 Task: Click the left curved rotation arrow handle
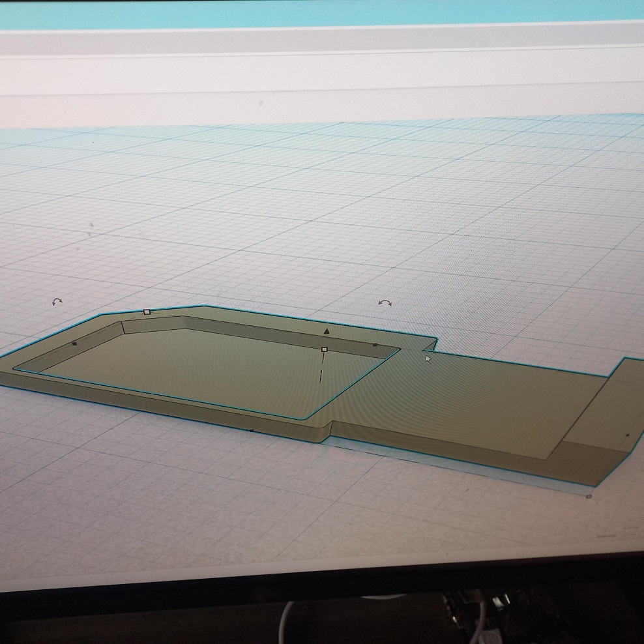click(x=57, y=302)
